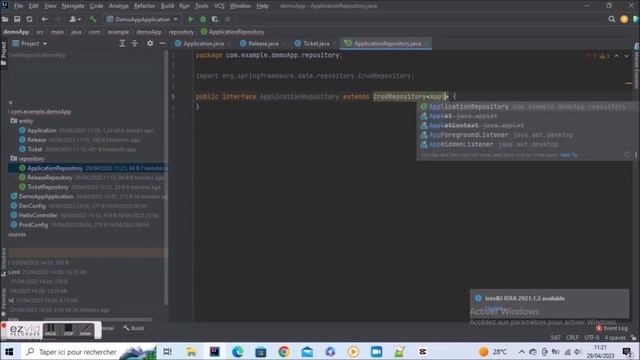Click the Forward navigation arrow
Image resolution: width=640 pixels, height=360 pixels.
tap(58, 19)
